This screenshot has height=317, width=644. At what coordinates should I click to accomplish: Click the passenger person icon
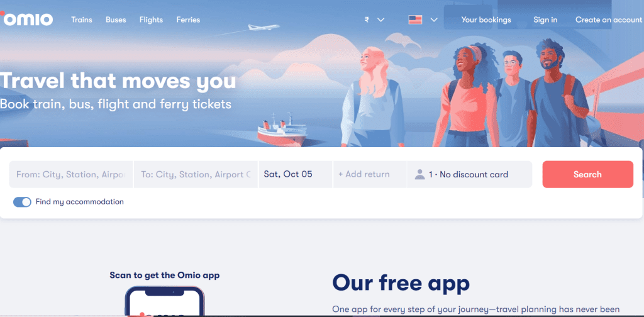(x=419, y=174)
